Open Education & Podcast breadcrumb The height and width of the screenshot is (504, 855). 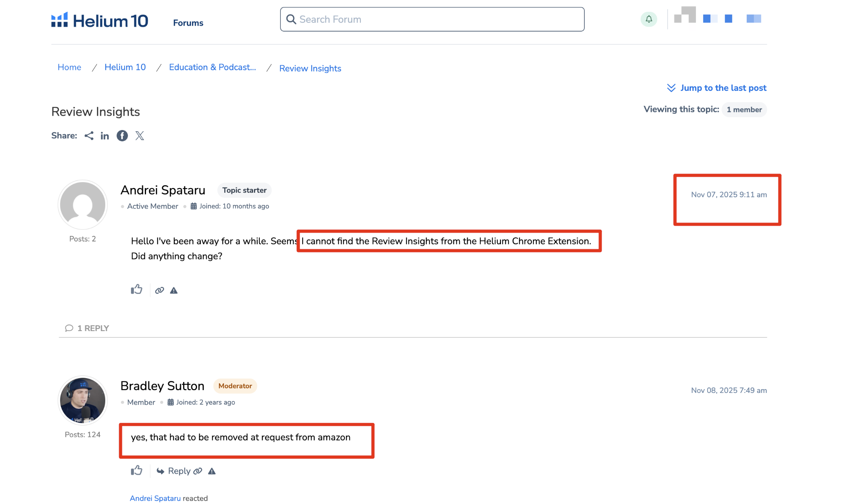tap(212, 67)
